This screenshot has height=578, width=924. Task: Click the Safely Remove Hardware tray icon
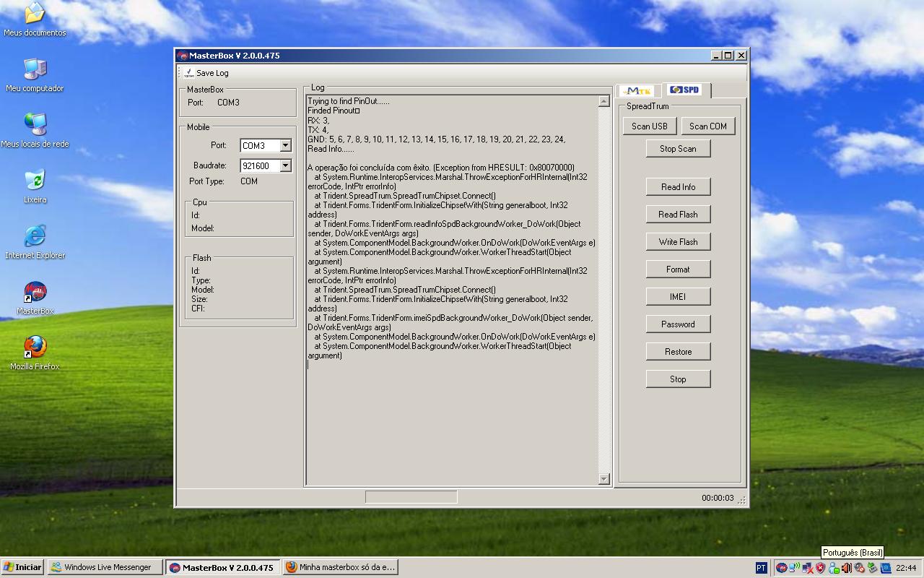[x=872, y=568]
